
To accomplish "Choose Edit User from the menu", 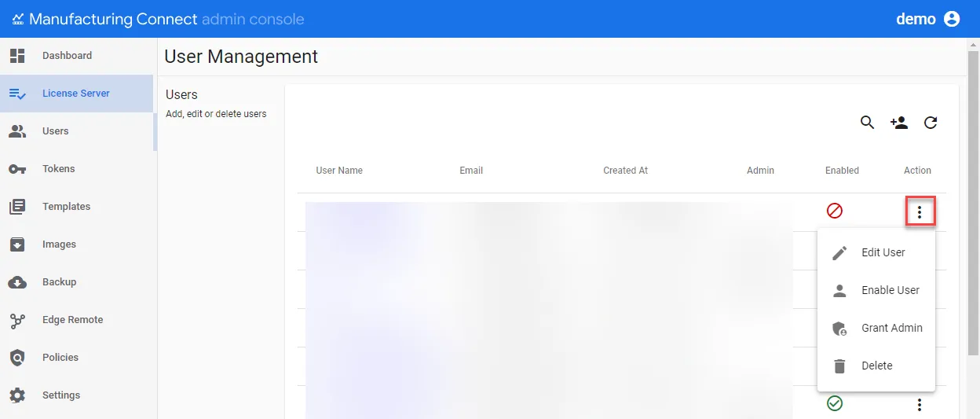I will (876, 252).
